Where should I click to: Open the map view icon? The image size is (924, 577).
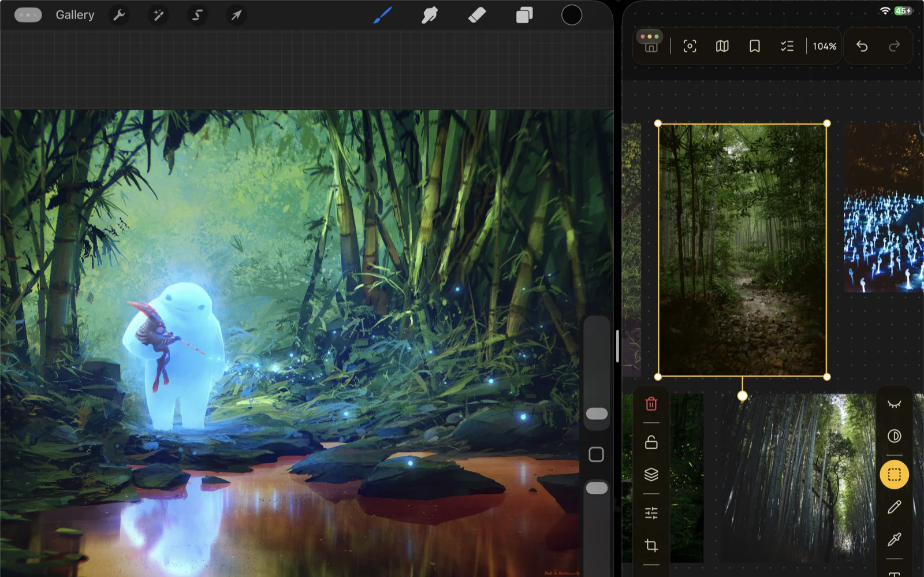pos(722,46)
